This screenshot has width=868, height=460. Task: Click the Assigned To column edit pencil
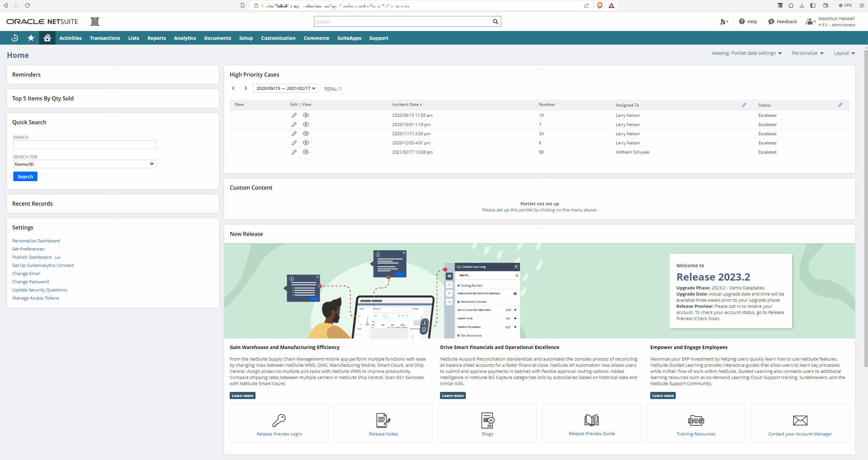point(744,105)
